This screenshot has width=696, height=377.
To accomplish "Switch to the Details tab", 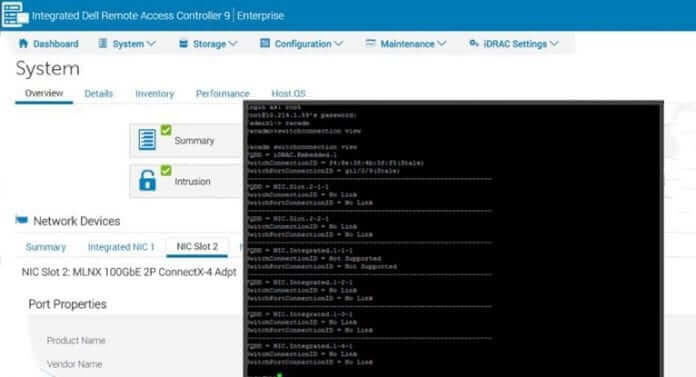I will tap(99, 94).
